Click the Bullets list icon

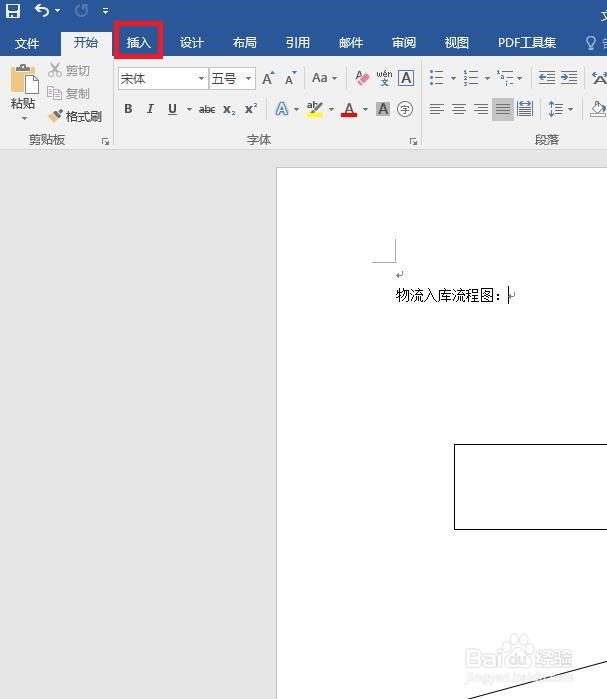tap(436, 78)
